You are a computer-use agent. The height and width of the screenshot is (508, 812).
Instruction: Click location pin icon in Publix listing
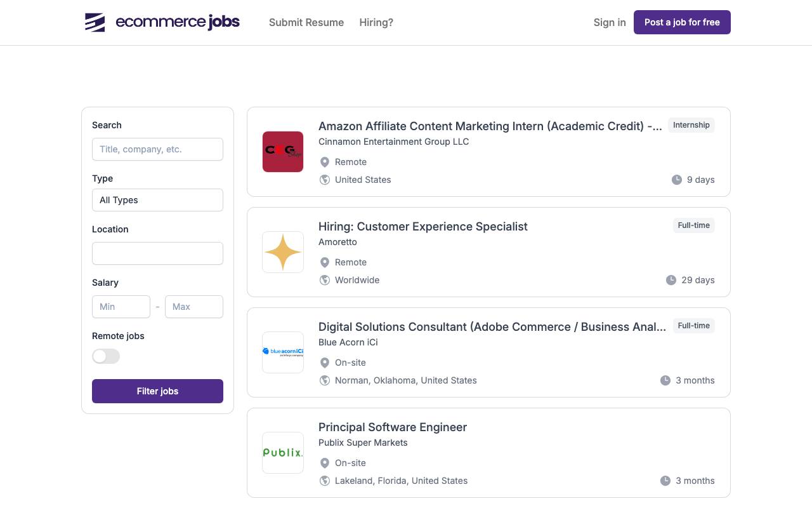(x=325, y=463)
